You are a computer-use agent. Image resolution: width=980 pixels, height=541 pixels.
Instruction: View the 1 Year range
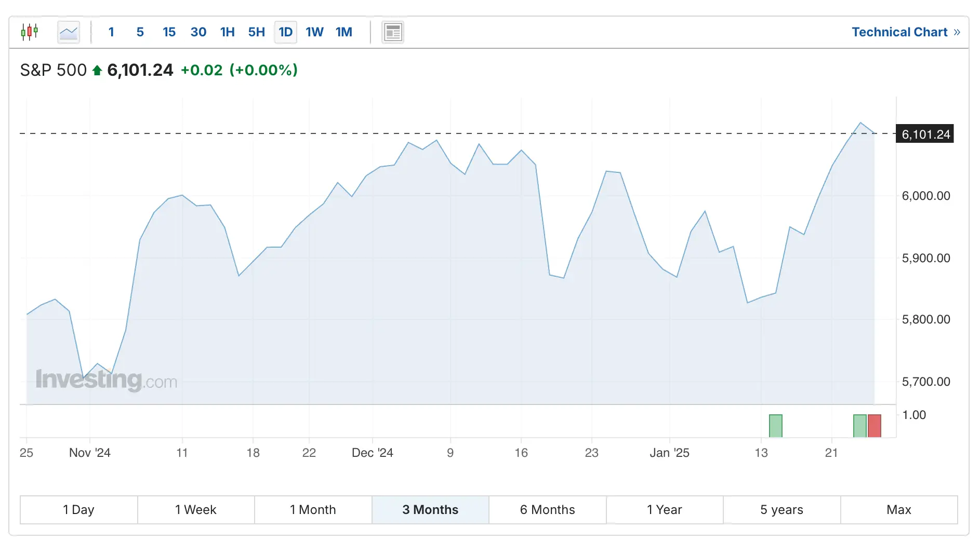(x=664, y=510)
